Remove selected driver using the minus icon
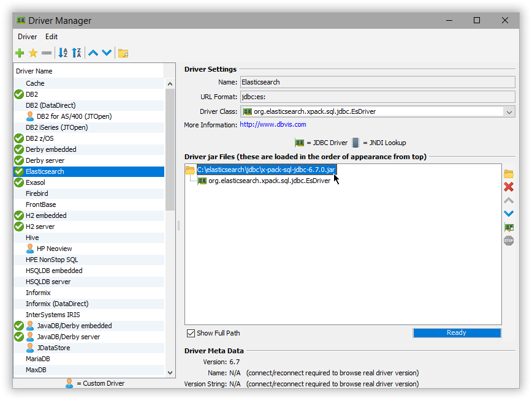532x401 pixels. click(x=47, y=53)
